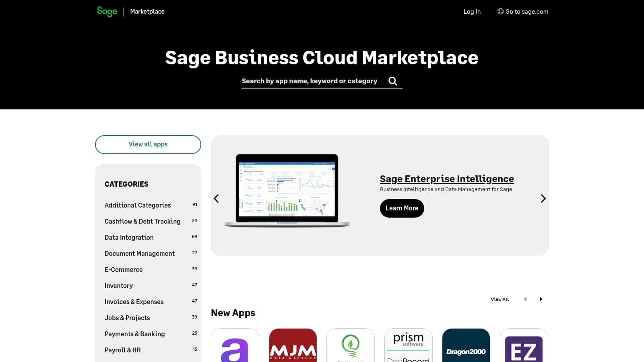
Task: Open the Dragon2000 app icon
Action: [x=466, y=346]
